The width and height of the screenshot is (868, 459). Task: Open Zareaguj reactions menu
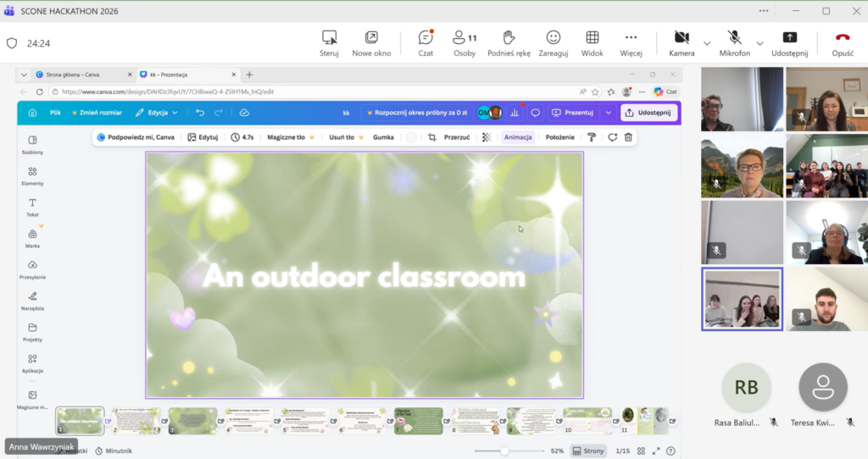pyautogui.click(x=553, y=42)
